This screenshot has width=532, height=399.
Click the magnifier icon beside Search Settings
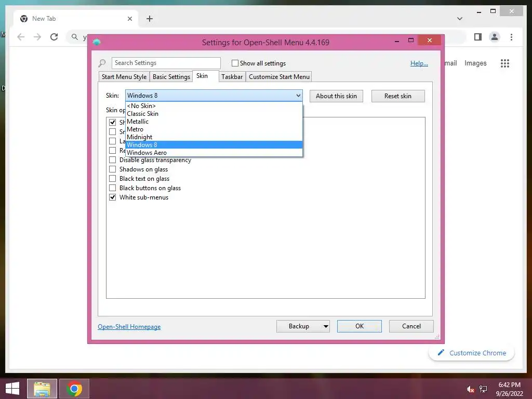click(x=102, y=63)
